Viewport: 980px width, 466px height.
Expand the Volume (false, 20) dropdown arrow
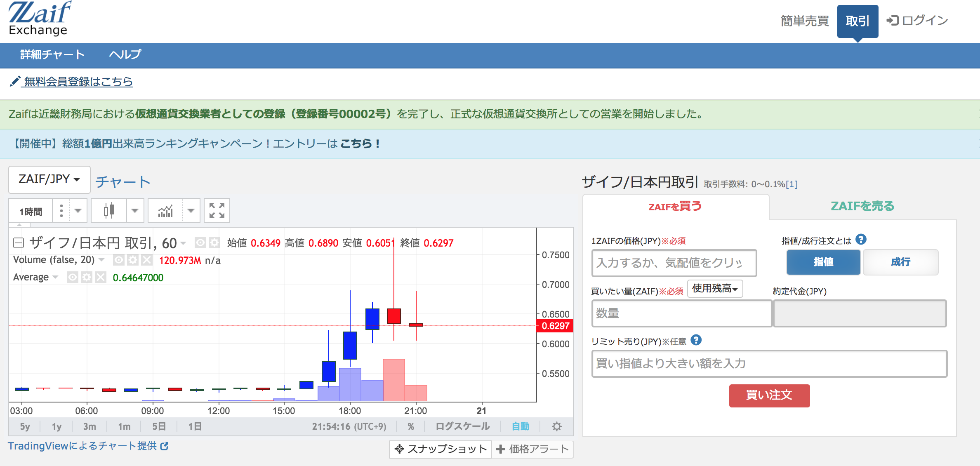101,260
